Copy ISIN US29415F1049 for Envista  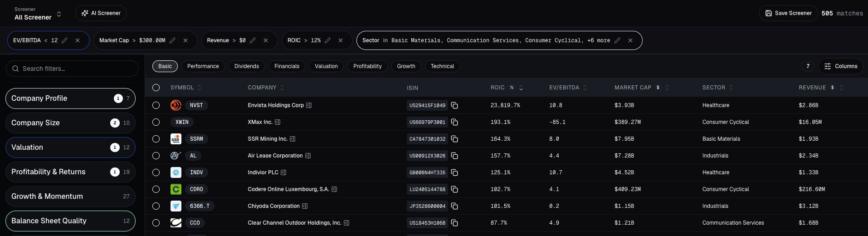pos(454,105)
